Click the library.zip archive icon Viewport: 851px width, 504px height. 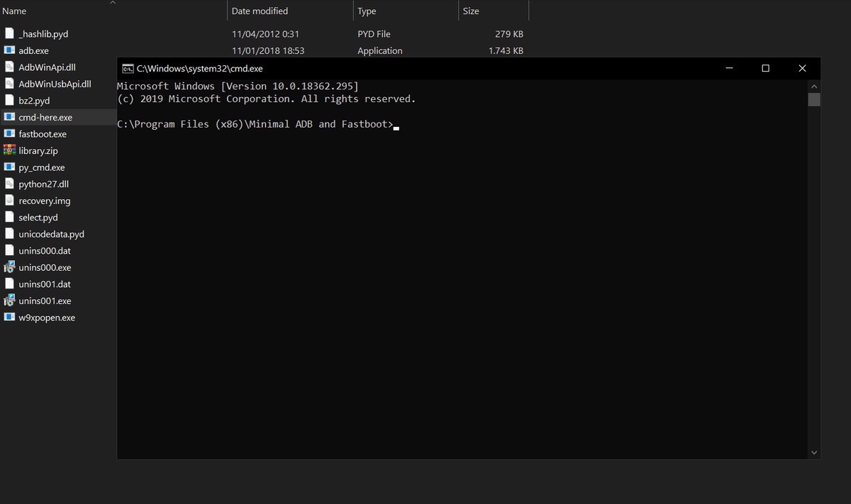pos(10,150)
